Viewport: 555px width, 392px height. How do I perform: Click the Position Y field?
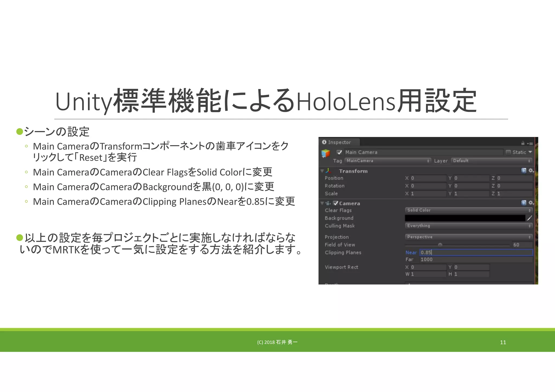click(471, 178)
